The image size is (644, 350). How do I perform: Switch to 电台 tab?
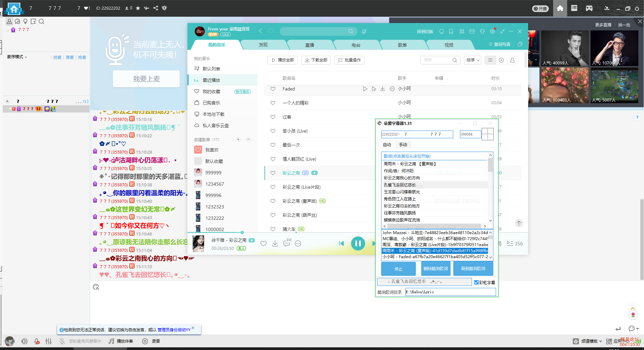356,45
